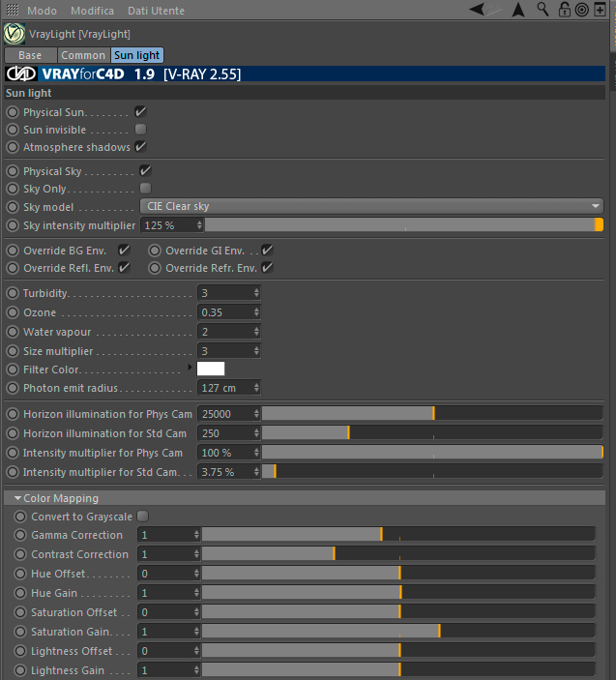Click animation dot next to Hue Offset

(x=20, y=574)
